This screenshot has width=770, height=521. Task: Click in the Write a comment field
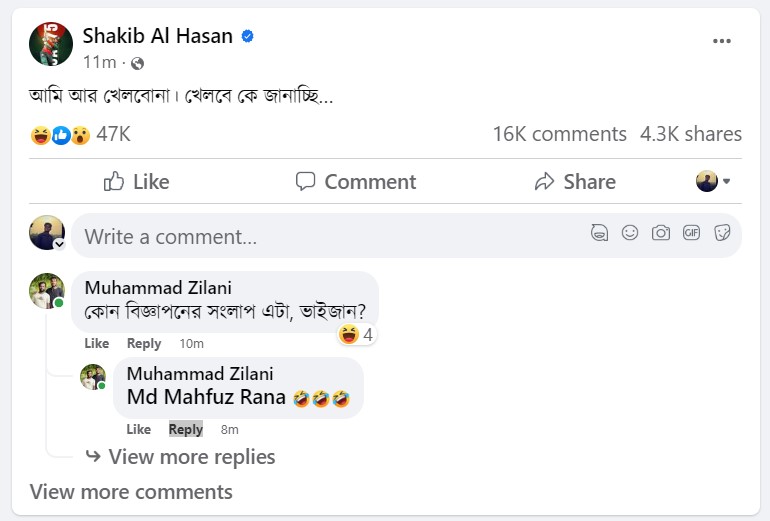coord(330,237)
